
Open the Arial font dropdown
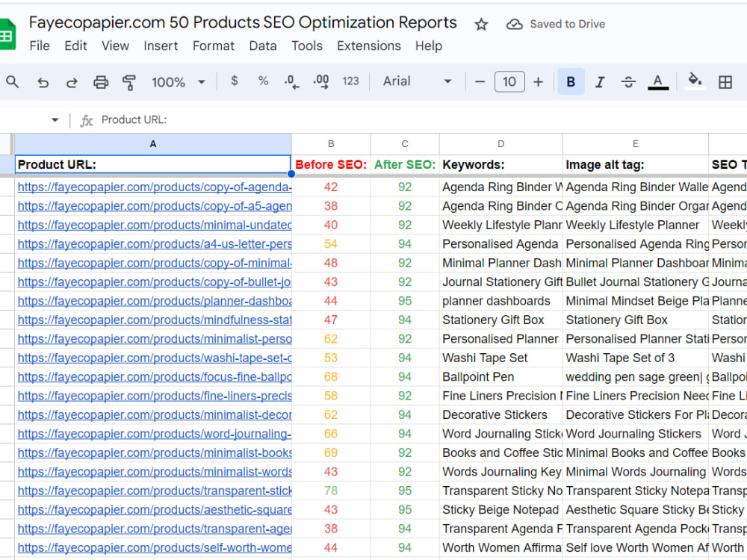(417, 81)
